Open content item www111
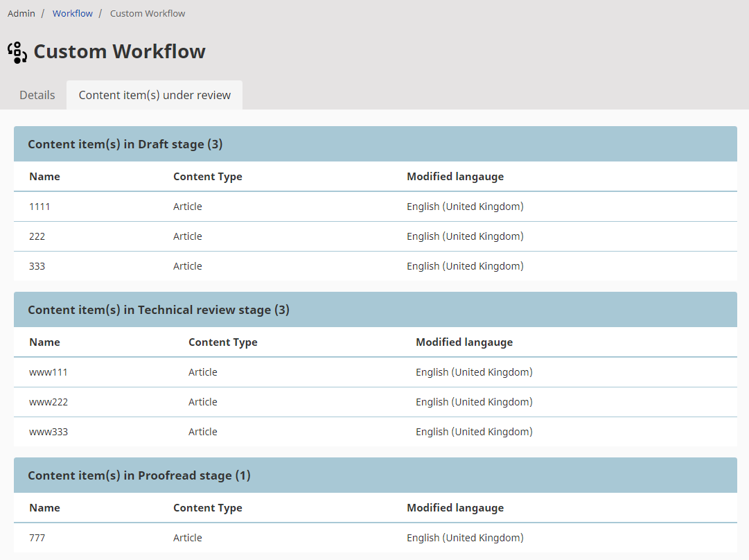This screenshot has height=560, width=749. pyautogui.click(x=49, y=372)
